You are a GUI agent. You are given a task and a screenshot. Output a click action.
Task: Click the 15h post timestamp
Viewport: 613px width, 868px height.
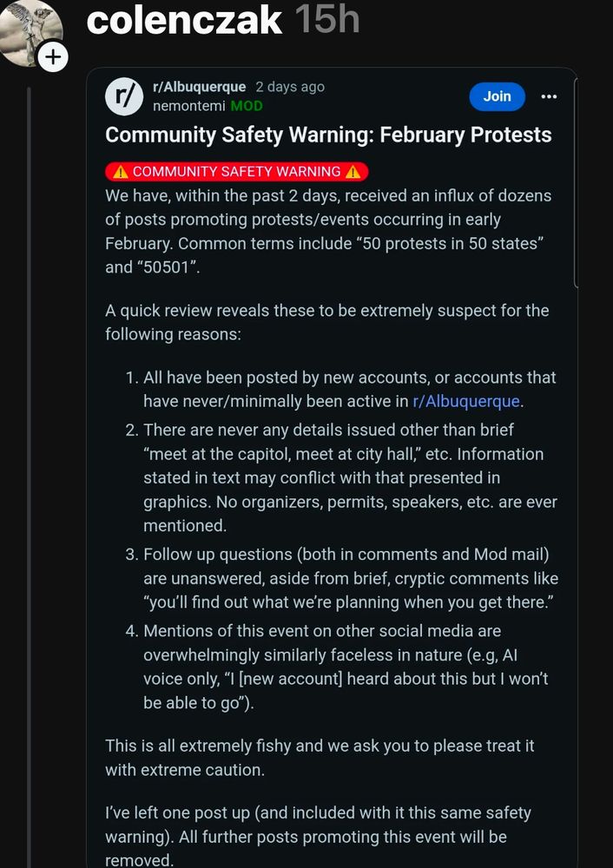coord(326,20)
